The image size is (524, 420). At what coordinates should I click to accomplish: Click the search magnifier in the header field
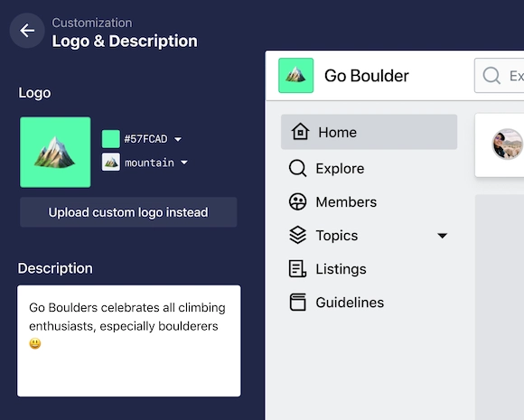pyautogui.click(x=491, y=76)
